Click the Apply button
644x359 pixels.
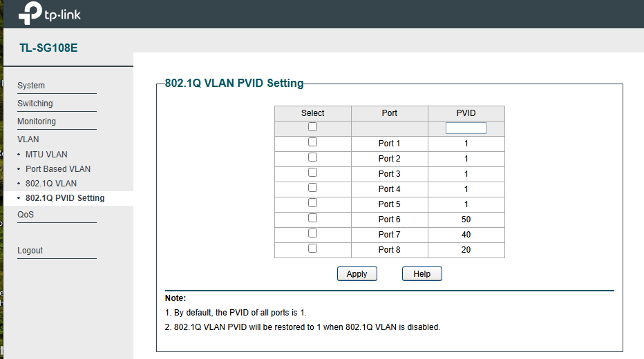click(x=357, y=274)
